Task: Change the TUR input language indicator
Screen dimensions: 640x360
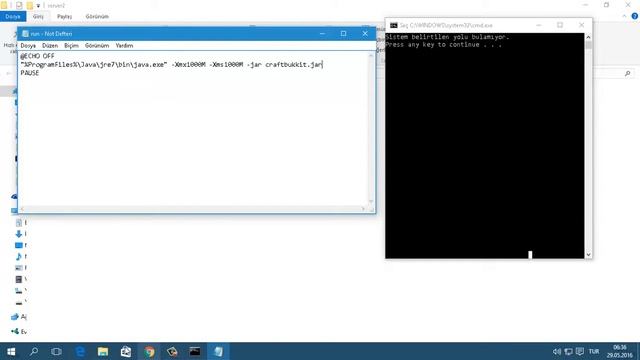Action: pos(594,351)
